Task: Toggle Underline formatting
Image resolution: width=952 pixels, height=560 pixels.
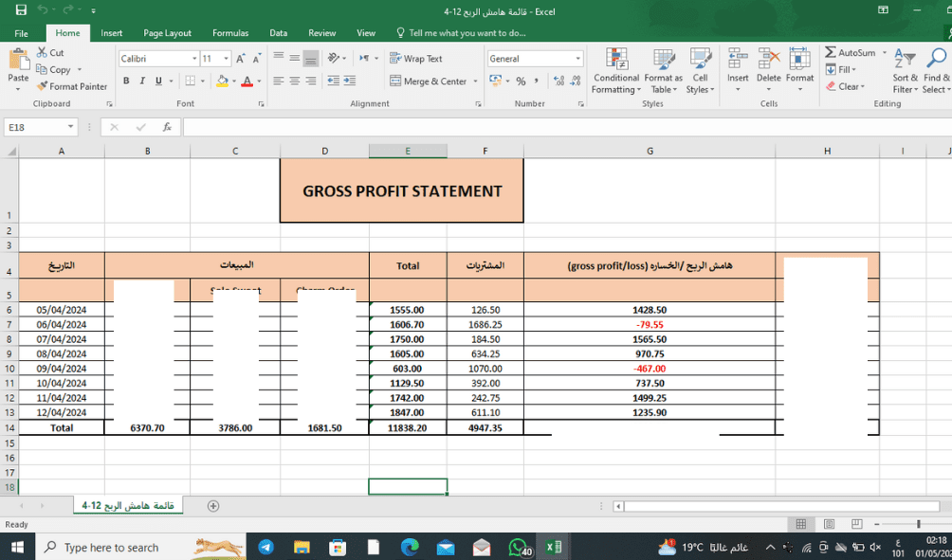Action: tap(158, 81)
